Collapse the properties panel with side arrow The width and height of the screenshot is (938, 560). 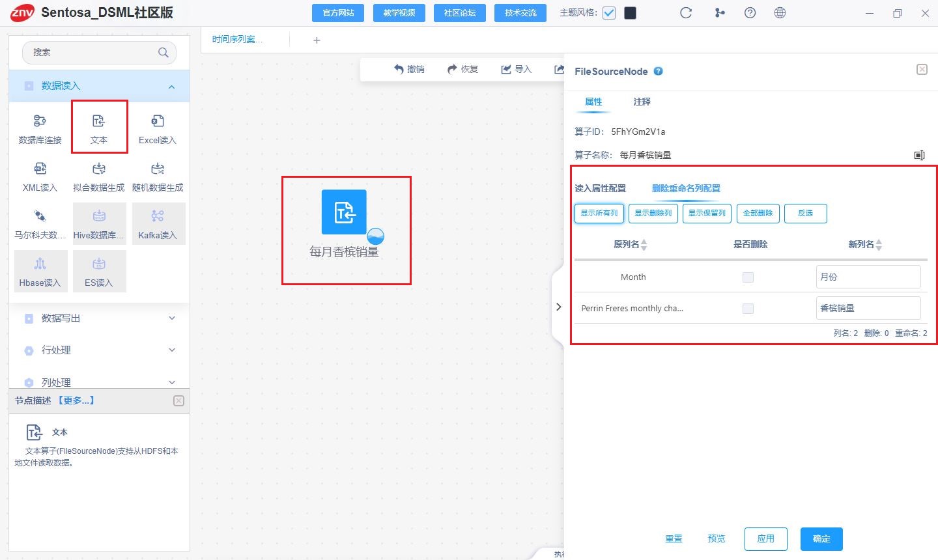coord(558,307)
